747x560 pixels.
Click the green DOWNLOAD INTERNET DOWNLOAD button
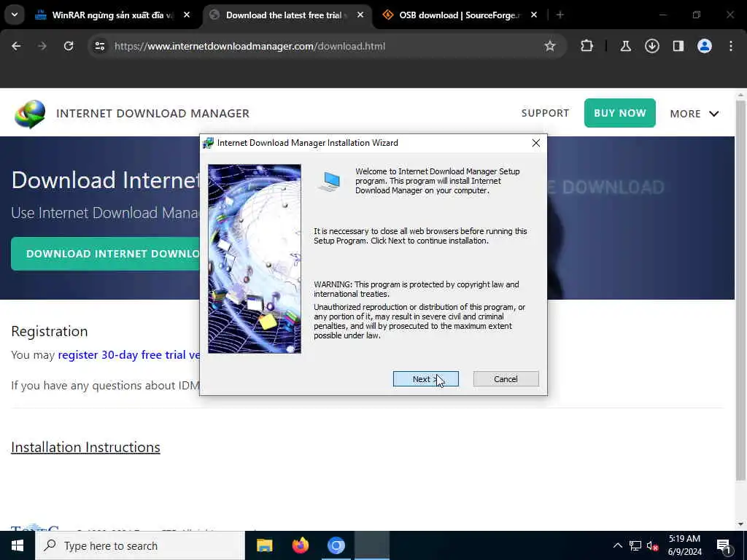(x=105, y=254)
